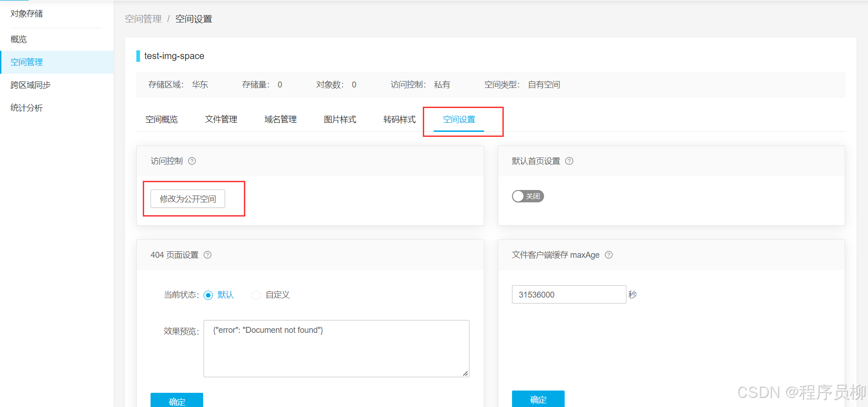
Task: Switch to the 空间概览 tab
Action: pos(162,119)
